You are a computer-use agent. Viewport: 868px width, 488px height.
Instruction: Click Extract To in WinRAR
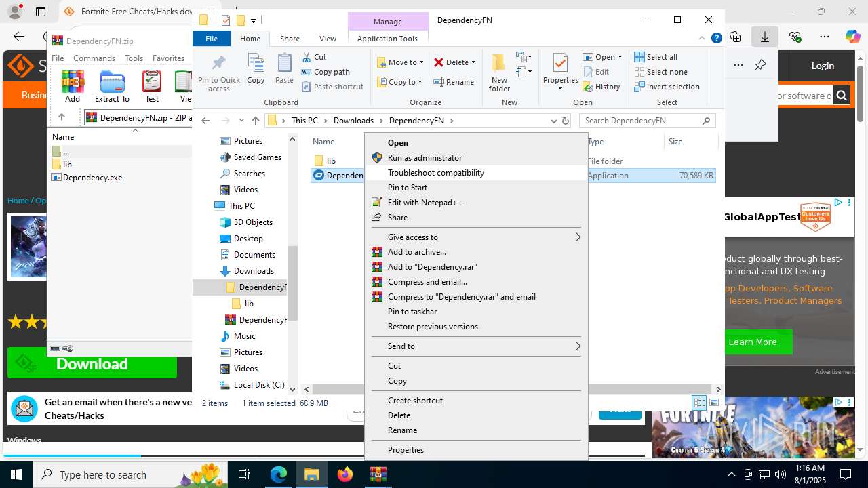click(x=112, y=86)
